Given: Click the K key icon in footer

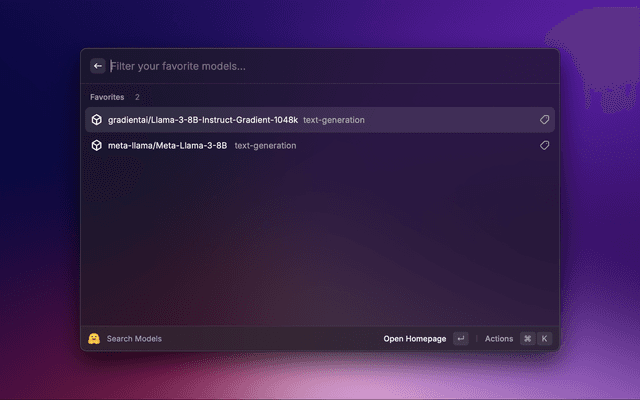Looking at the screenshot, I should [545, 339].
